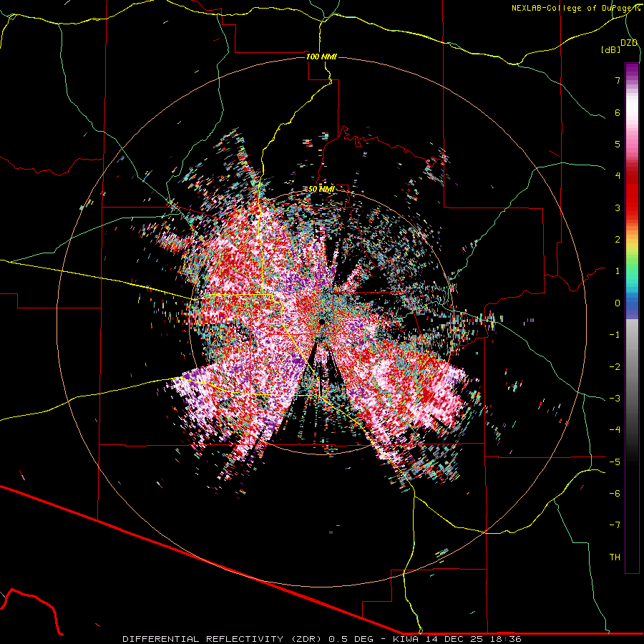
Task: Click the "KIWA" radar site identifier
Action: point(406,639)
